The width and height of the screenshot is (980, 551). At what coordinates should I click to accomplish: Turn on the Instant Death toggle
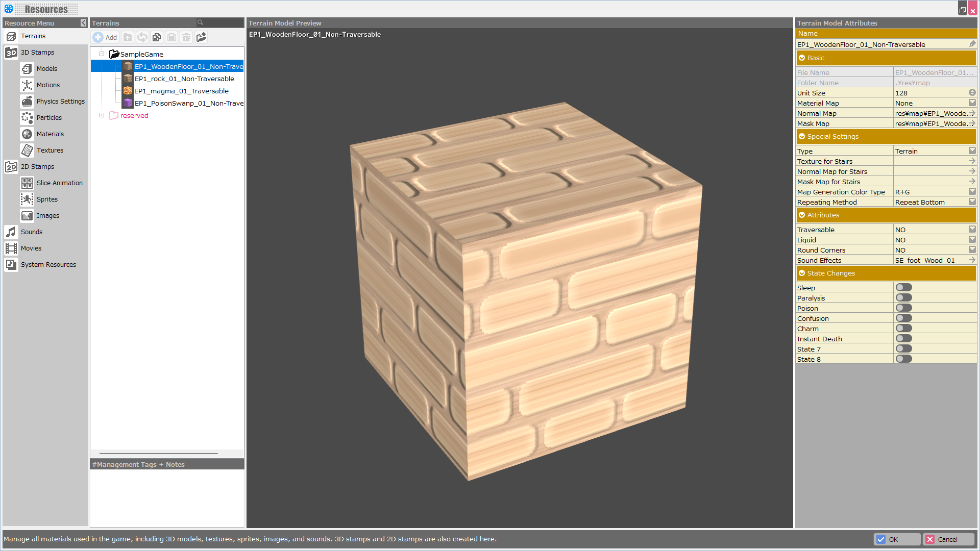(x=903, y=339)
